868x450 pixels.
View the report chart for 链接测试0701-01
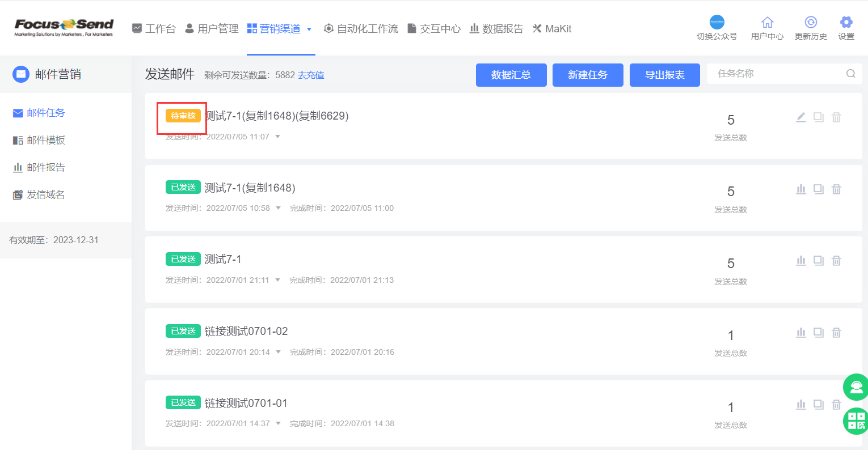tap(801, 405)
